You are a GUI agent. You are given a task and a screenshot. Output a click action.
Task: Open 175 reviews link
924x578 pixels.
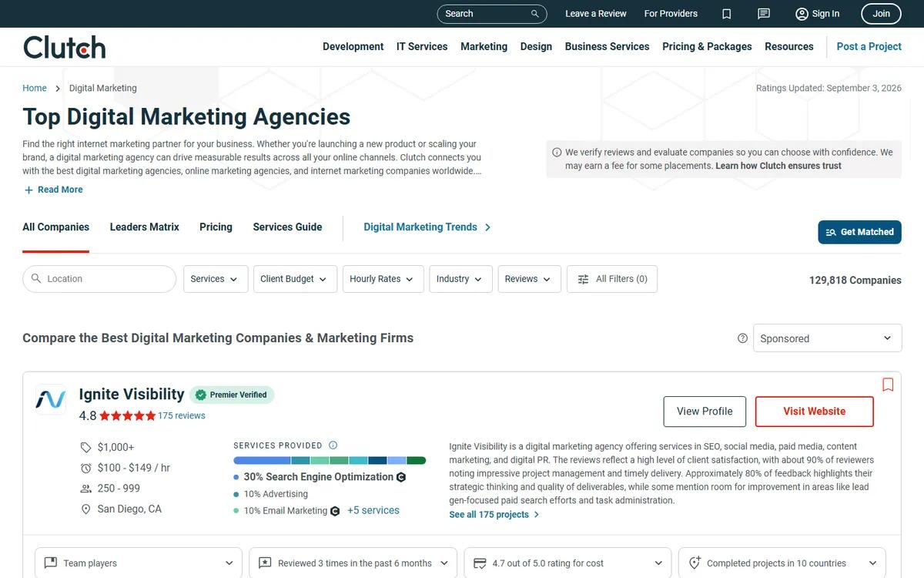182,416
